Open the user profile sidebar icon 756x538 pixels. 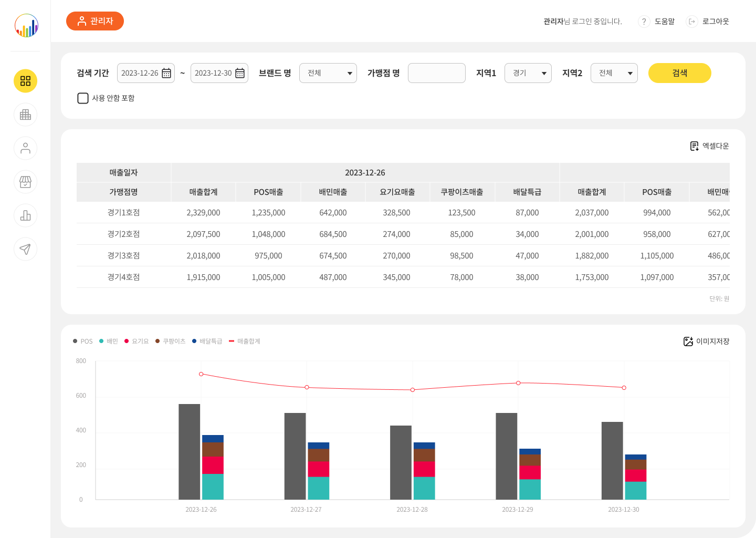tap(25, 148)
